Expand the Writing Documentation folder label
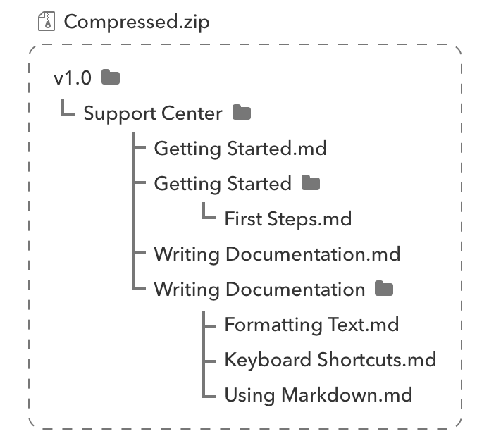The image size is (489, 448). 259,290
